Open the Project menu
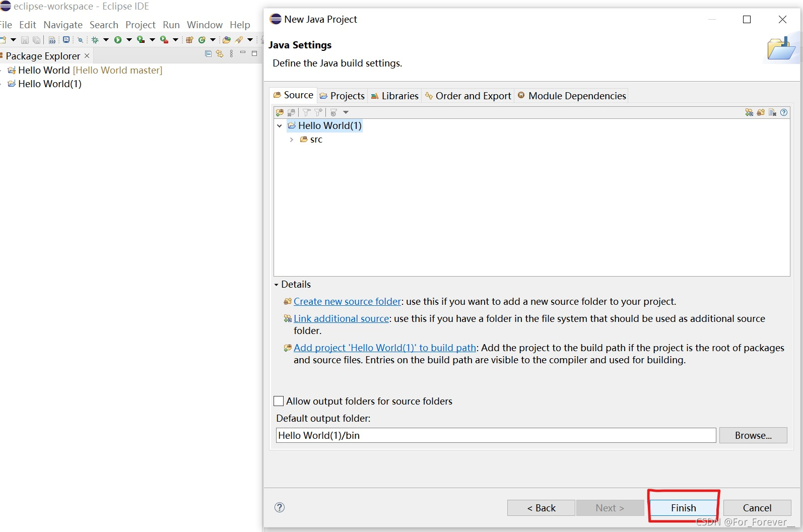This screenshot has width=803, height=532. click(x=141, y=25)
